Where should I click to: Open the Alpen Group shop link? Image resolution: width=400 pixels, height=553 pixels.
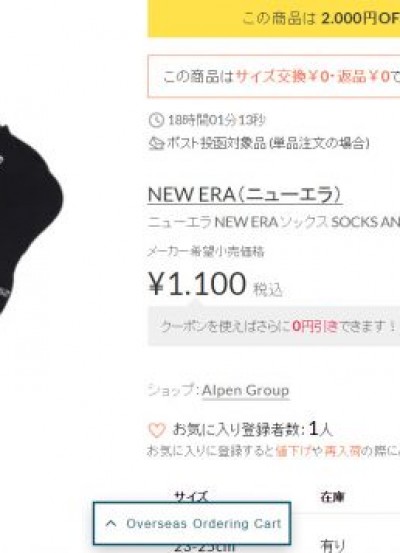click(x=246, y=390)
